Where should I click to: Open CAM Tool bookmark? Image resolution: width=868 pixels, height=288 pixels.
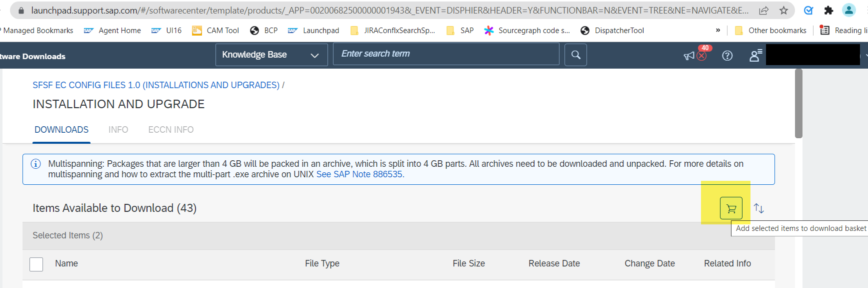click(x=215, y=31)
